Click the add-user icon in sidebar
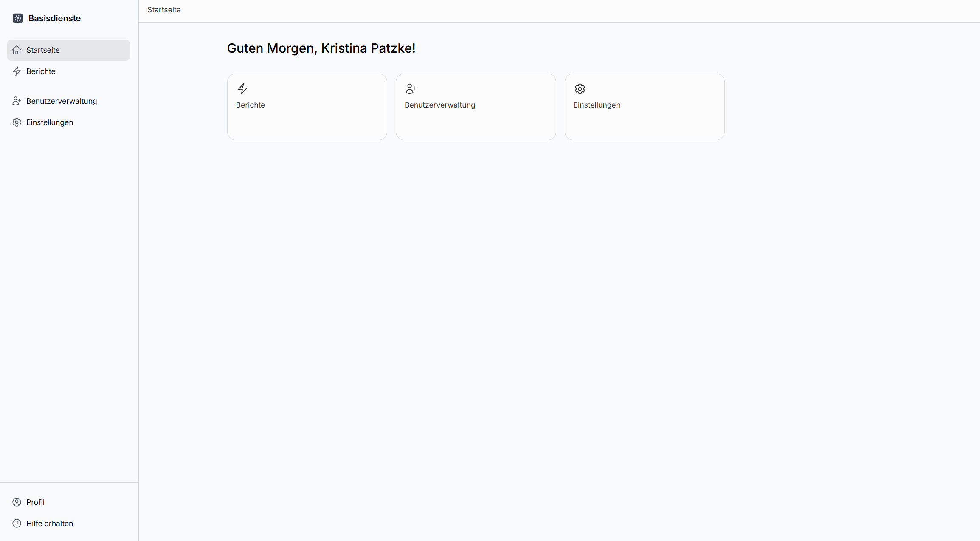980x541 pixels. [x=17, y=101]
